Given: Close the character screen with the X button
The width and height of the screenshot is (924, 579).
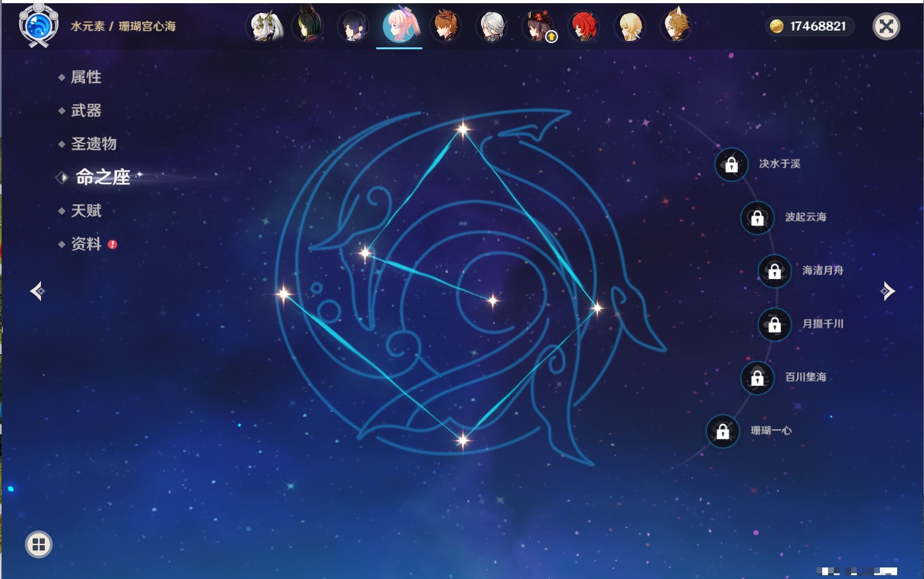Looking at the screenshot, I should pos(886,26).
